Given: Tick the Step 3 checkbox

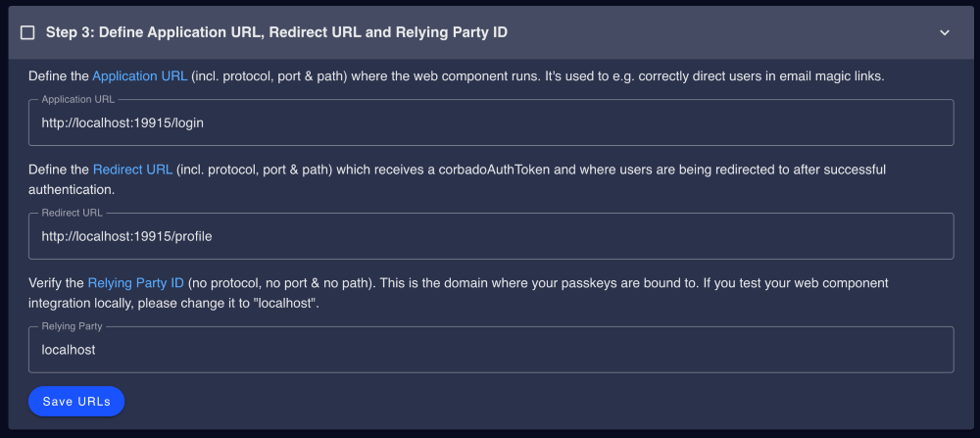Looking at the screenshot, I should coord(27,32).
